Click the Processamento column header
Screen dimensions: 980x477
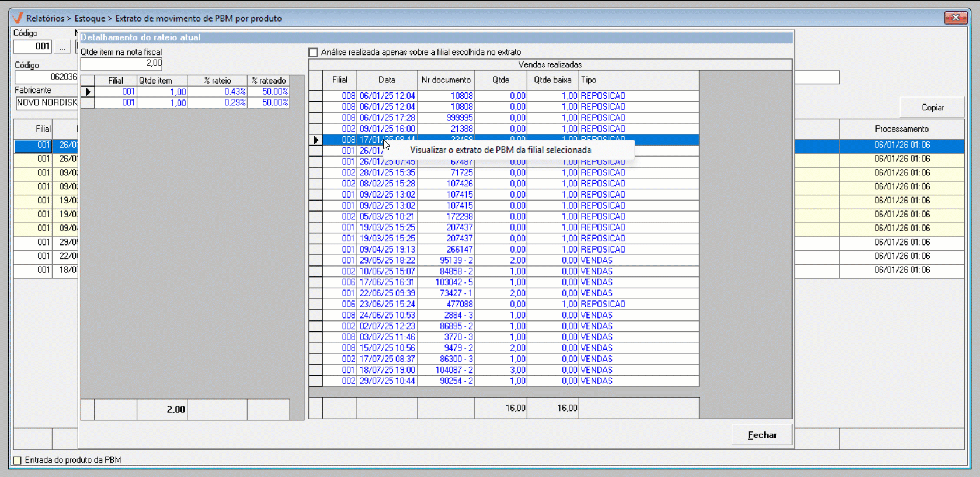tap(901, 129)
